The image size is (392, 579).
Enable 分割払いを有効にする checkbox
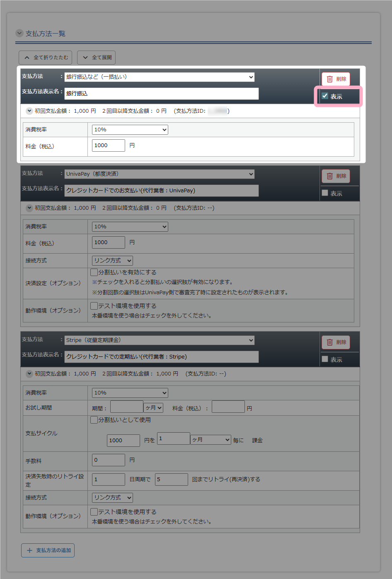coord(94,272)
